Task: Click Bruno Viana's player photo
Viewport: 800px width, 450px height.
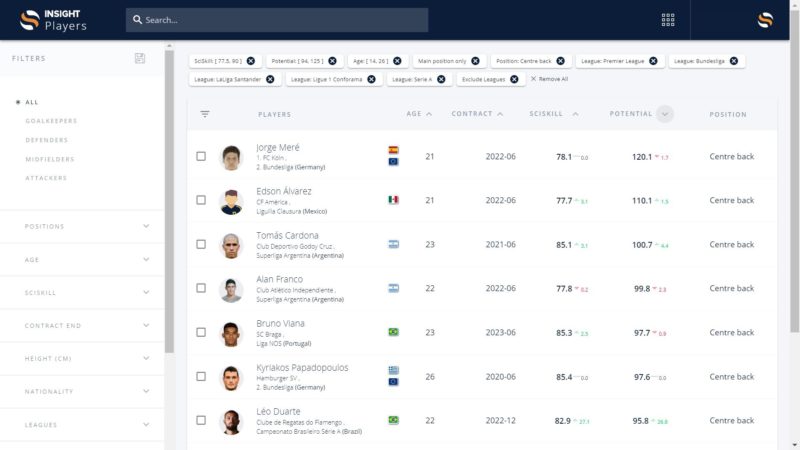Action: 231,334
